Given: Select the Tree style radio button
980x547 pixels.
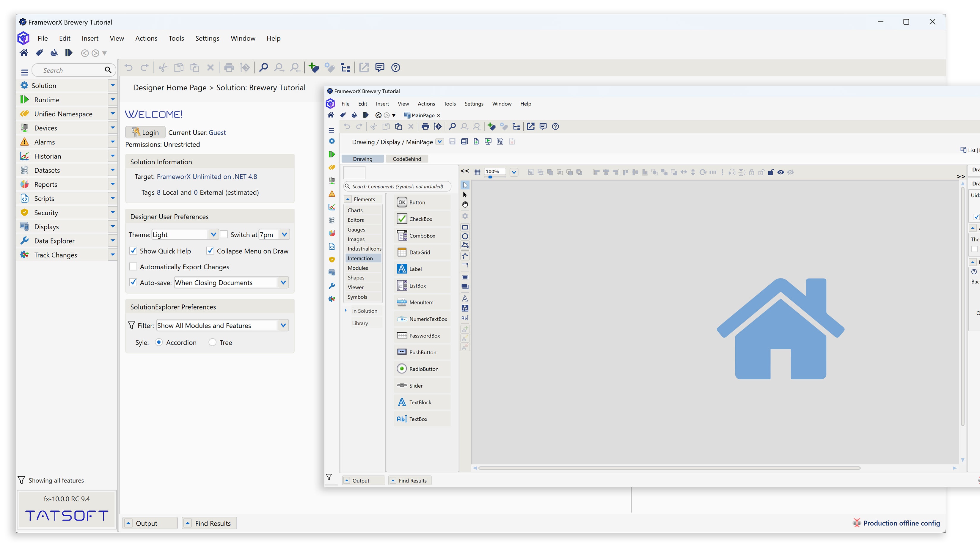Looking at the screenshot, I should click(212, 342).
